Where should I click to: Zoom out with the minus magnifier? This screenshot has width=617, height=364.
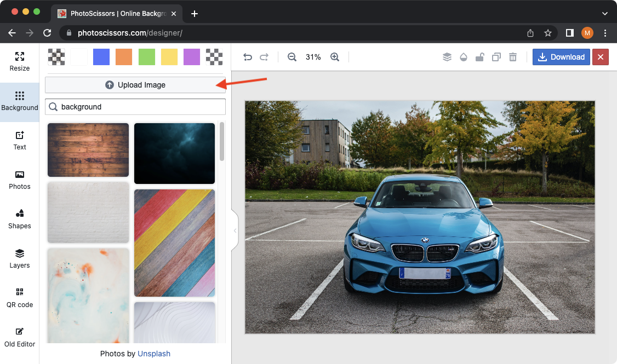(x=292, y=57)
